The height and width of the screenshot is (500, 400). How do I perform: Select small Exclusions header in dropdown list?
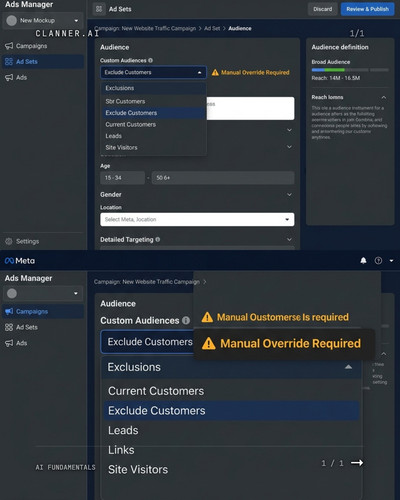point(153,88)
